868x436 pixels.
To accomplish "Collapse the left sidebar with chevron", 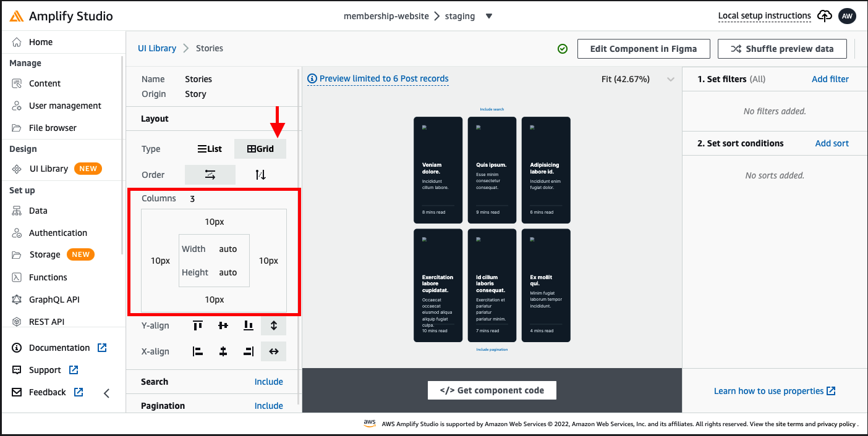I will click(106, 393).
